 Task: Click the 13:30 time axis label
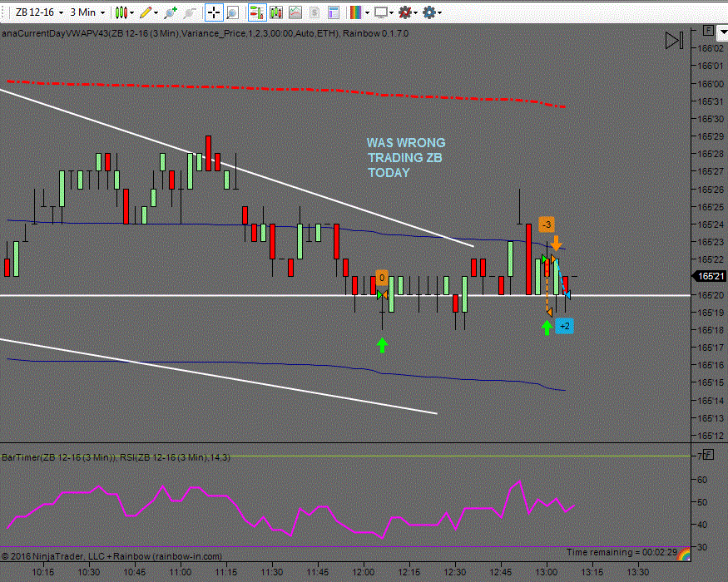pyautogui.click(x=638, y=572)
